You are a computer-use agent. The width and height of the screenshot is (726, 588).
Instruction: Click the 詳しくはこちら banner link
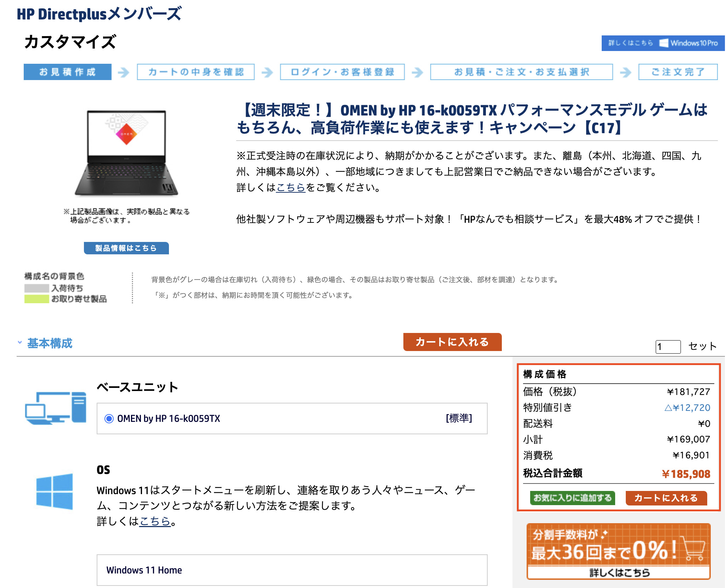pyautogui.click(x=619, y=572)
